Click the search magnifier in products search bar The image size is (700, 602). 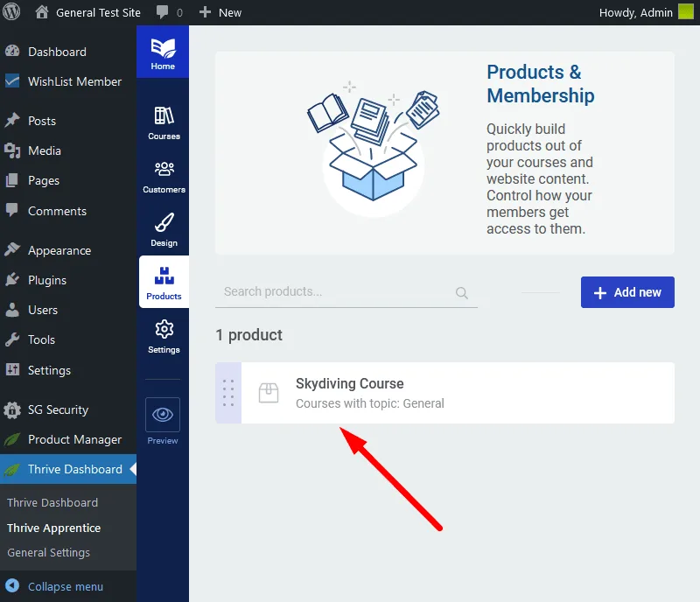pos(461,293)
